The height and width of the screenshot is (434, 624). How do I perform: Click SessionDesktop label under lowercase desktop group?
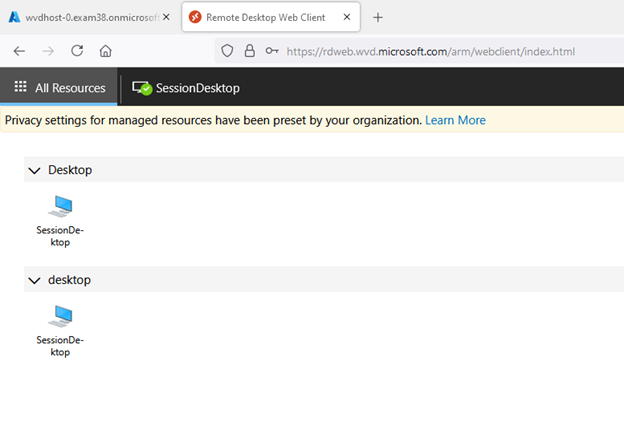(x=60, y=346)
